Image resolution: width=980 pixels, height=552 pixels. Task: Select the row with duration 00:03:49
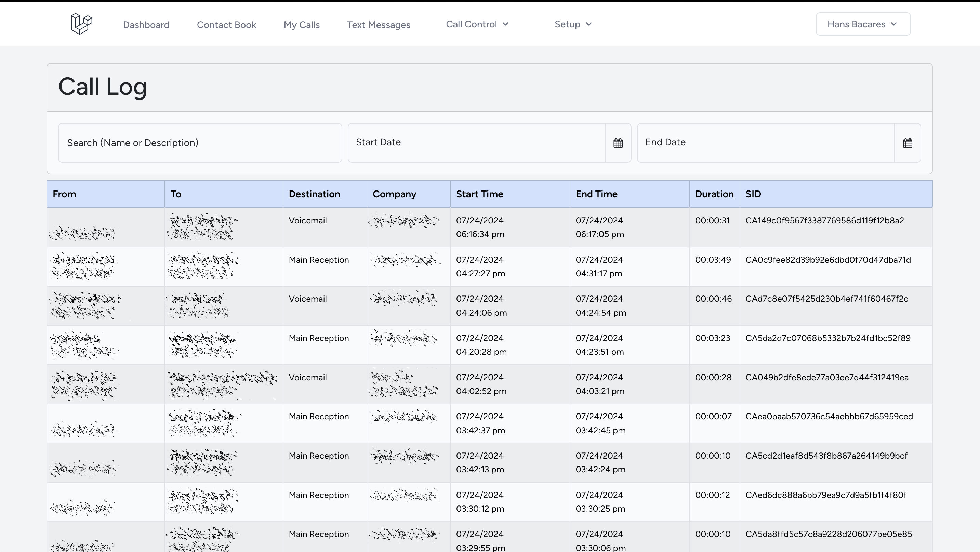713,260
